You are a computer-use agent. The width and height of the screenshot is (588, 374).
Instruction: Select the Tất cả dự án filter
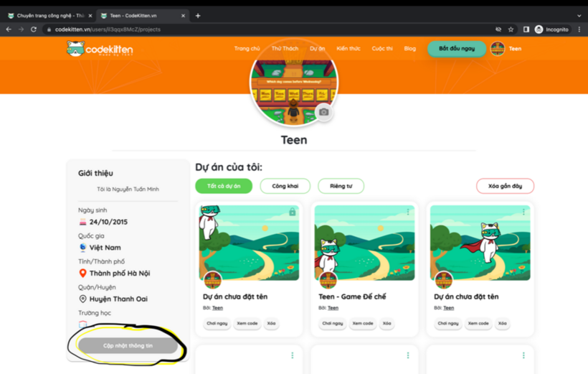[224, 186]
